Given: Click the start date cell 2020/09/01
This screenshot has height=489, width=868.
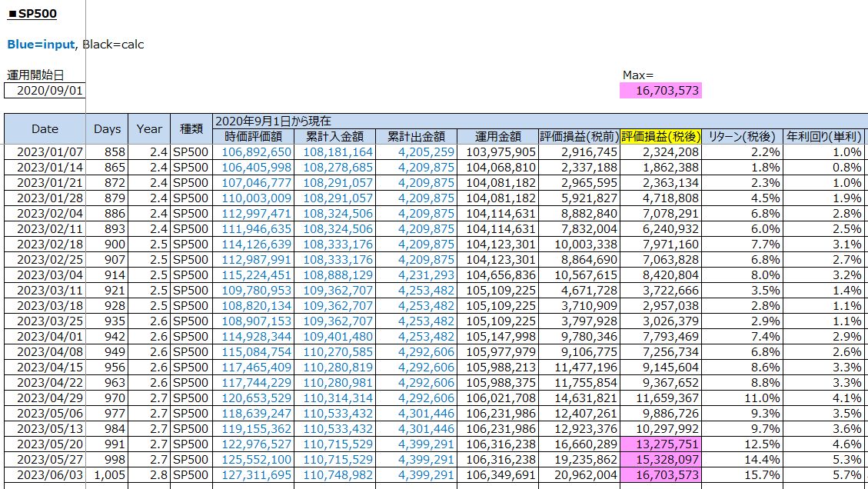Looking at the screenshot, I should coord(45,91).
